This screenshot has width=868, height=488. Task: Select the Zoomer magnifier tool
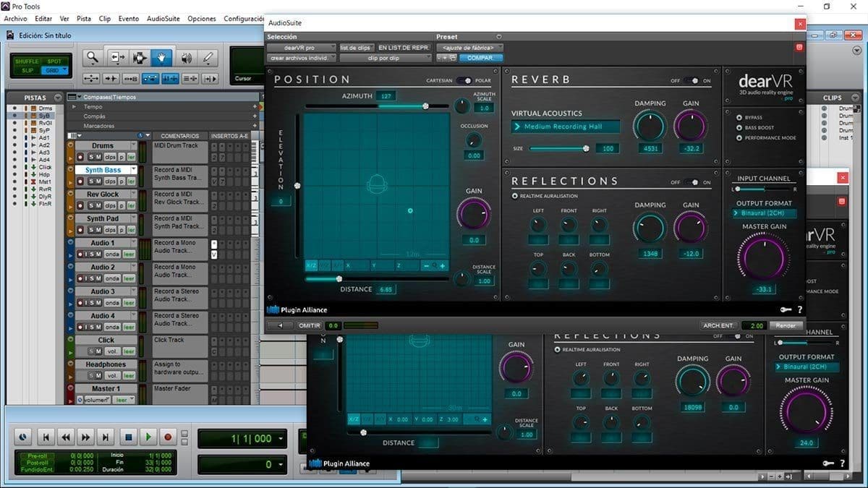(x=93, y=58)
